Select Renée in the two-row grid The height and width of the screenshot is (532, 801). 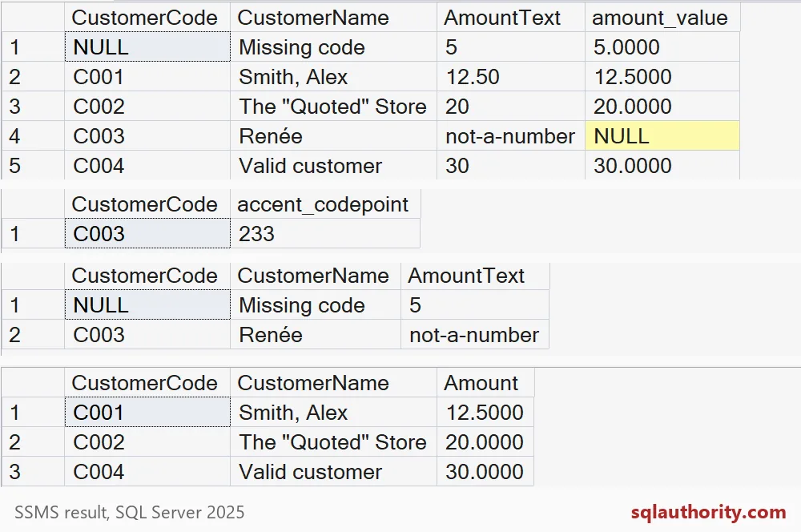[x=316, y=335]
